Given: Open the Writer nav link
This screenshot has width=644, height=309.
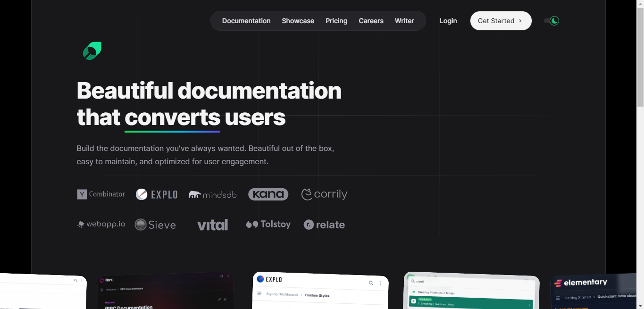Looking at the screenshot, I should click(404, 21).
